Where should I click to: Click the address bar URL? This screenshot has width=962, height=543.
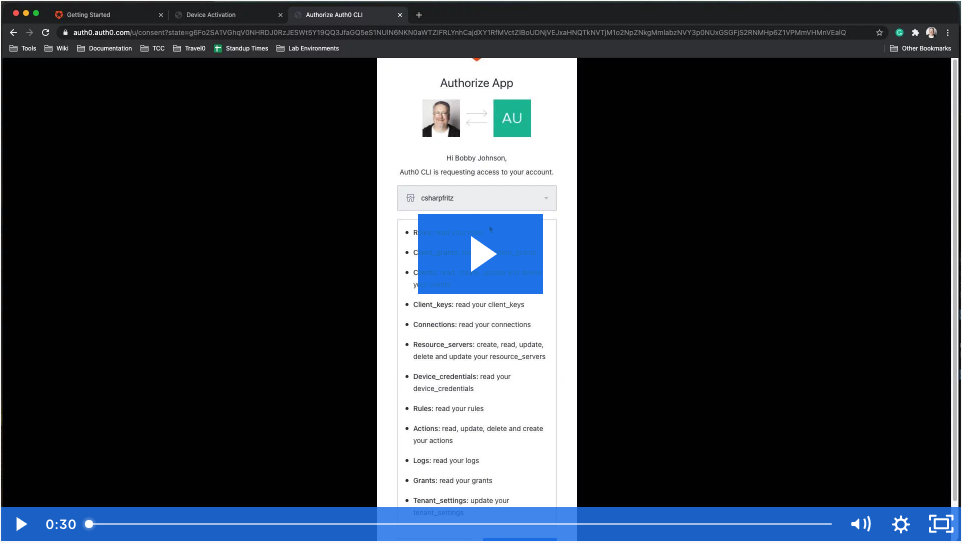459,33
